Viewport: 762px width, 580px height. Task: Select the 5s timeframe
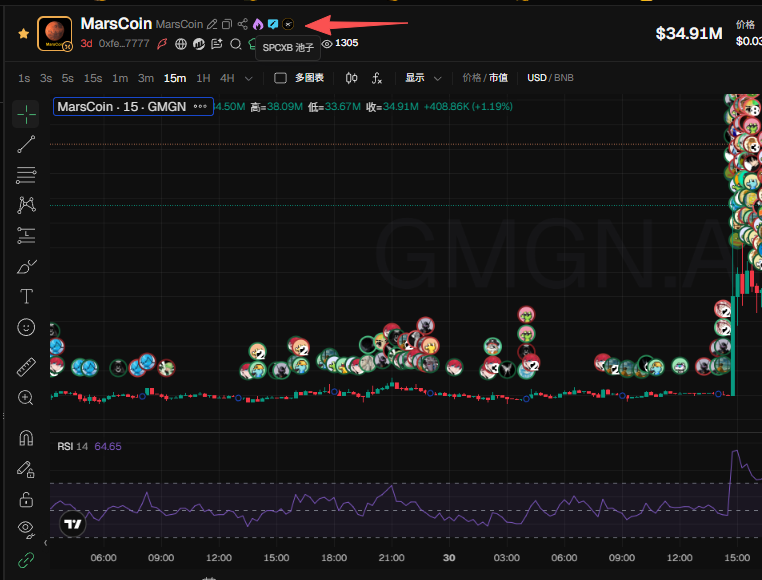[x=68, y=78]
